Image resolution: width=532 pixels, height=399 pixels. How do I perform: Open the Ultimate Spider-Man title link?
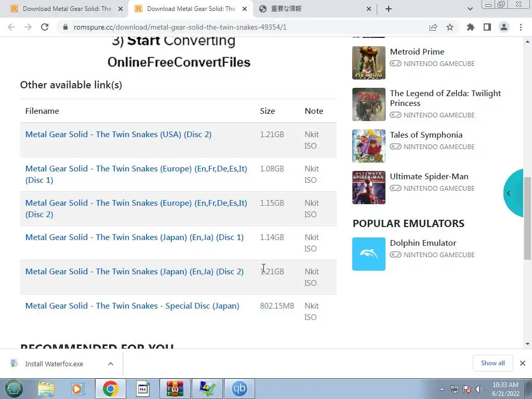pos(429,177)
